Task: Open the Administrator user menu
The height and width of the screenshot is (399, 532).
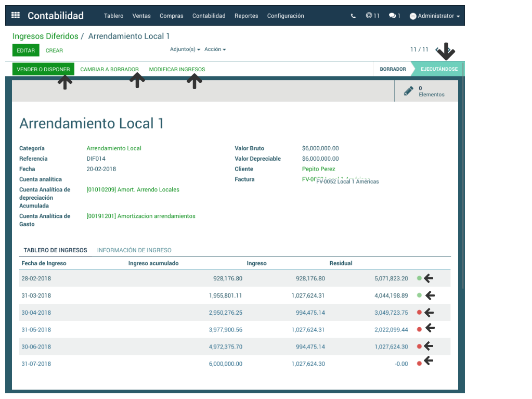Action: (x=435, y=16)
